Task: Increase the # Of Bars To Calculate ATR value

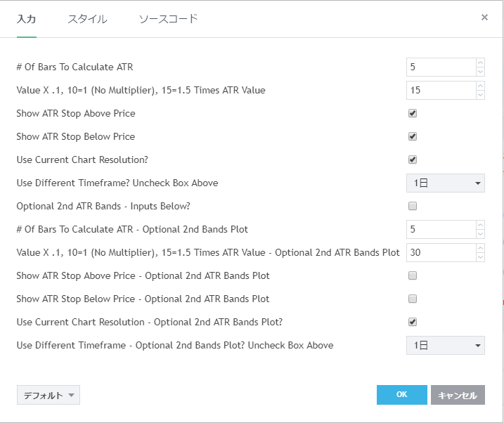Action: (480, 63)
